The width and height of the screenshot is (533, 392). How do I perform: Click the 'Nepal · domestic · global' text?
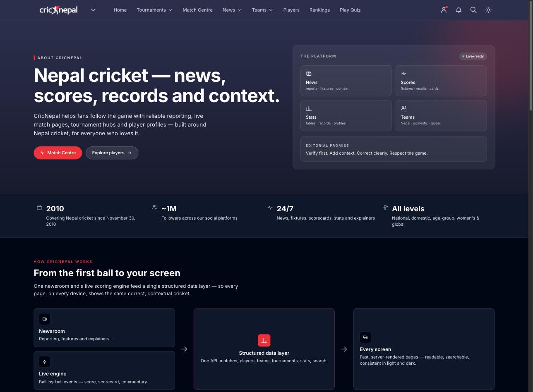tap(420, 123)
